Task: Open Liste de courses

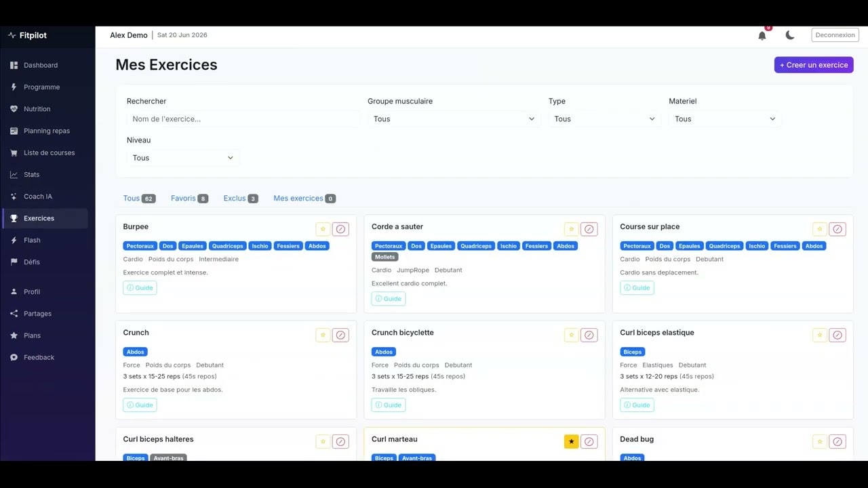Action: (45, 152)
